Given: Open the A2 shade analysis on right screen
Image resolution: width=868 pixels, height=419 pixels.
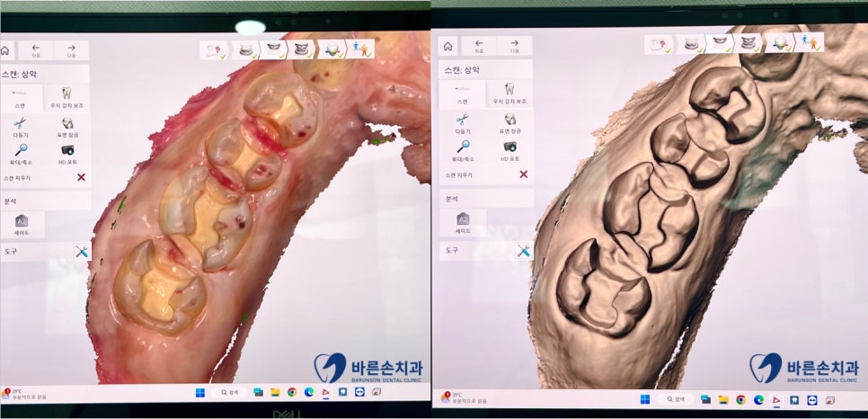Looking at the screenshot, I should 464,218.
